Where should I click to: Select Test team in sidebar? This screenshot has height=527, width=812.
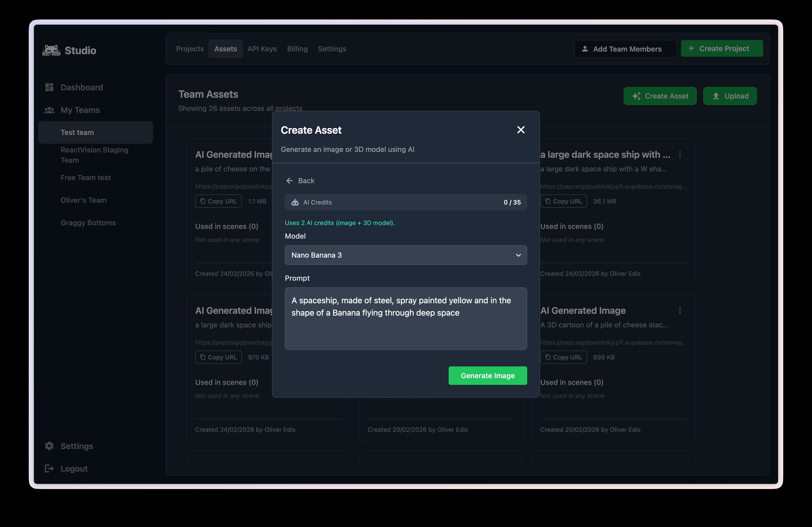(96, 132)
